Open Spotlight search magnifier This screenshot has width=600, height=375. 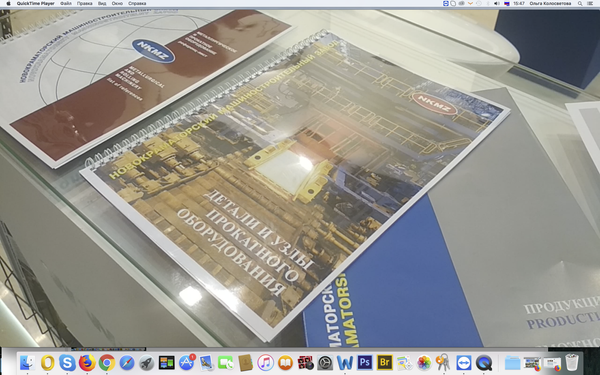pyautogui.click(x=580, y=3)
